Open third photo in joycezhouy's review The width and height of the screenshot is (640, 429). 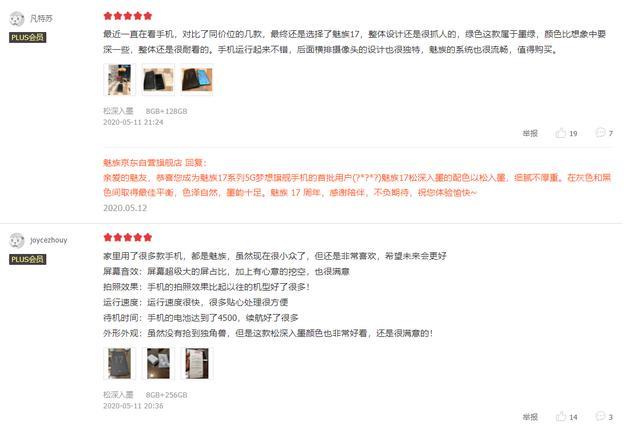[x=197, y=363]
